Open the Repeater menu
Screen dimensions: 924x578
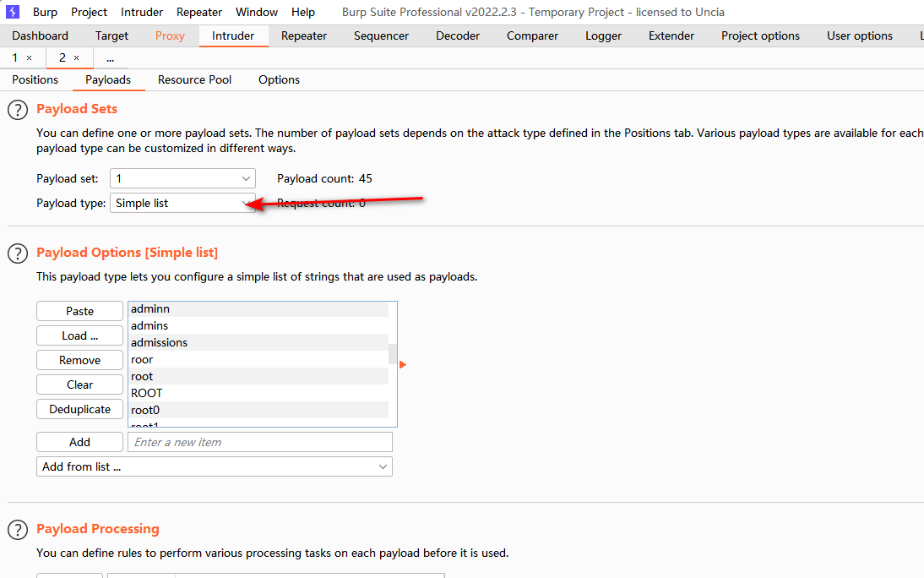pos(199,12)
